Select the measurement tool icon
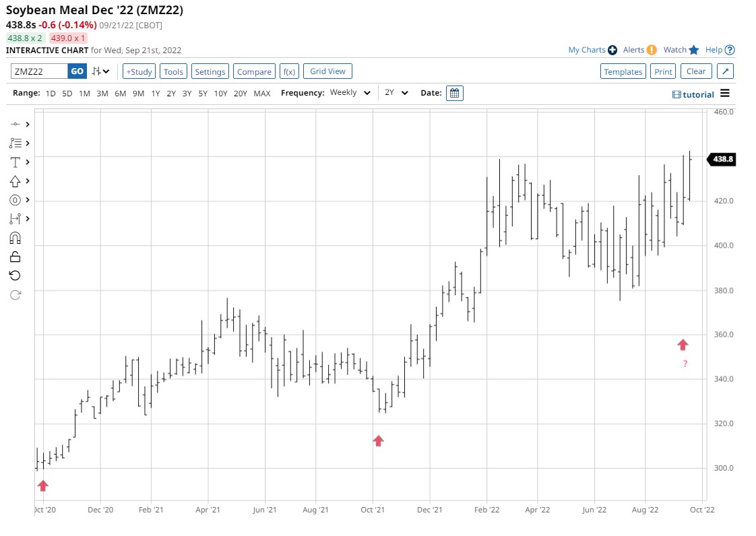756x536 pixels. pyautogui.click(x=15, y=219)
